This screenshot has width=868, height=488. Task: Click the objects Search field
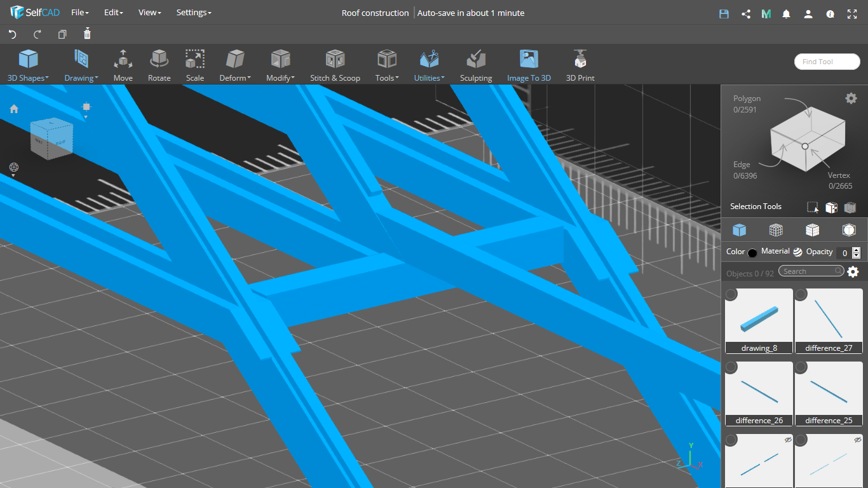(812, 271)
